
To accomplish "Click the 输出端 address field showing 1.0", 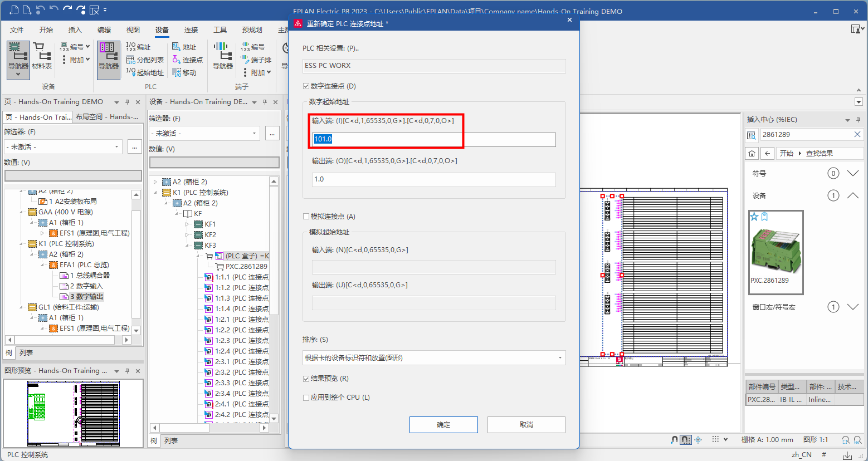I will coord(434,179).
